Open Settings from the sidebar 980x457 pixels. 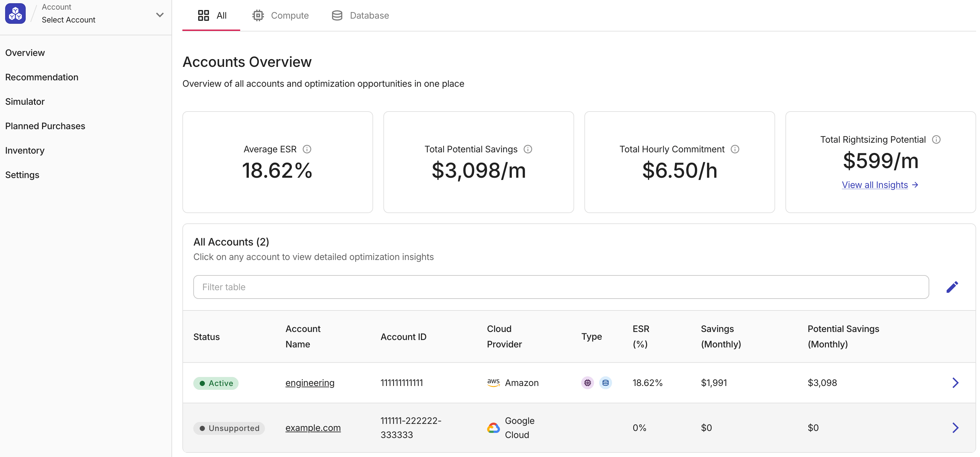click(x=22, y=175)
